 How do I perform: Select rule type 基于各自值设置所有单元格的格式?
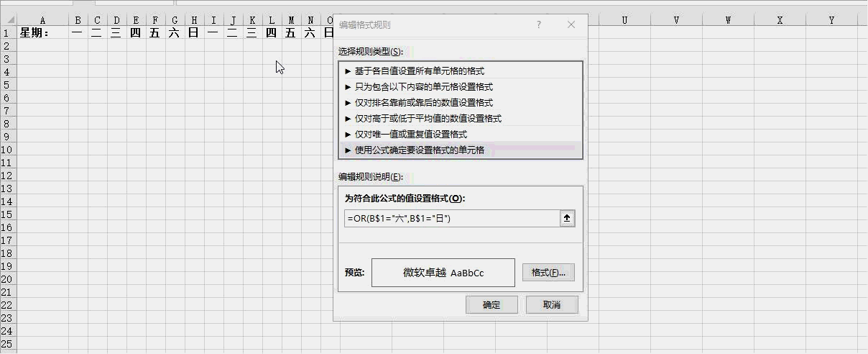[x=460, y=71]
